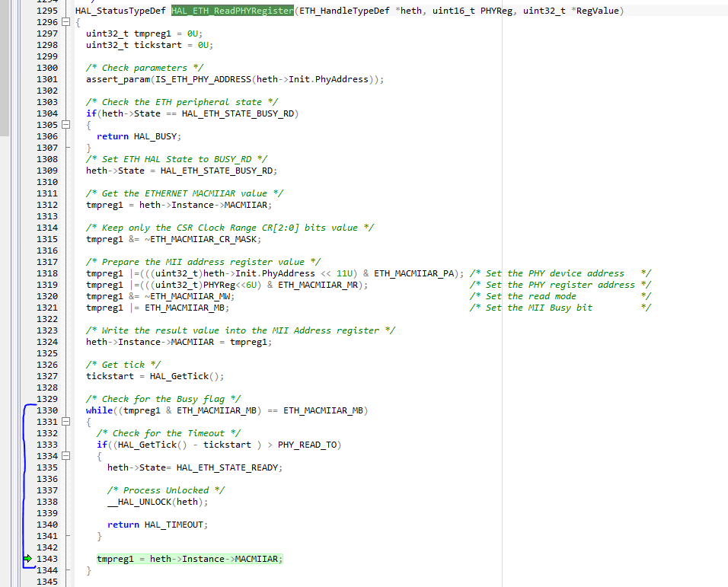Click line number 1343 in the gutter
The width and height of the screenshot is (728, 587).
coord(47,559)
